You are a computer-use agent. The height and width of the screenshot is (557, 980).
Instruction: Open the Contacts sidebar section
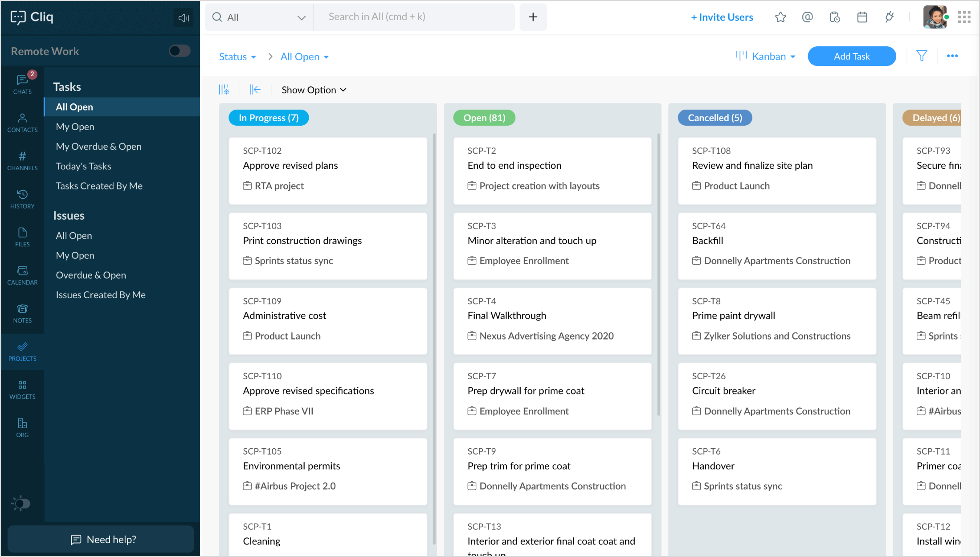pyautogui.click(x=22, y=123)
